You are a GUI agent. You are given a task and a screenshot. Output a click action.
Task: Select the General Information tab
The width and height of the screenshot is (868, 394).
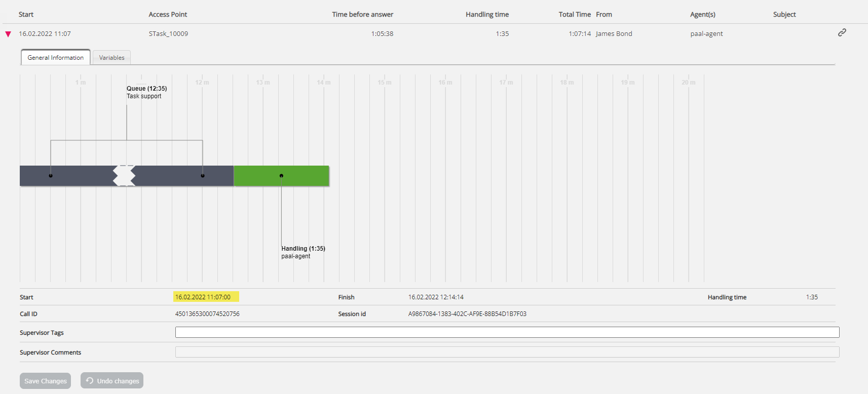pyautogui.click(x=56, y=58)
